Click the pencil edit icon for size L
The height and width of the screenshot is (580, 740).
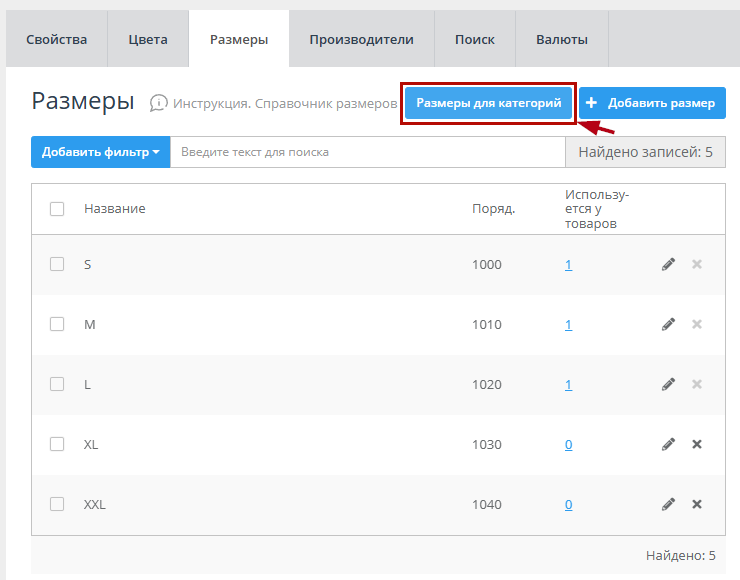[x=668, y=384]
